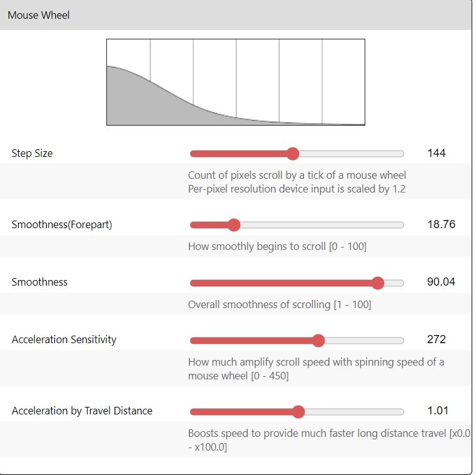The width and height of the screenshot is (476, 475).
Task: Click the 'Count of pixels scroll' description text
Action: tap(296, 175)
